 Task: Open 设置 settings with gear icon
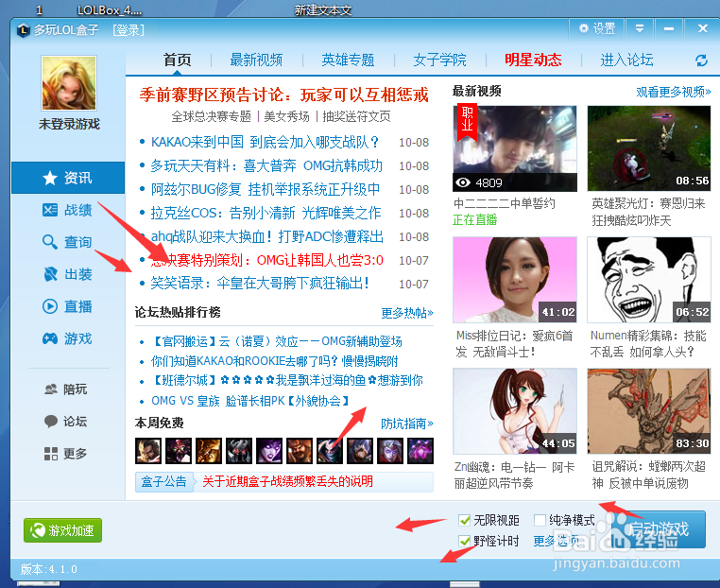click(596, 29)
